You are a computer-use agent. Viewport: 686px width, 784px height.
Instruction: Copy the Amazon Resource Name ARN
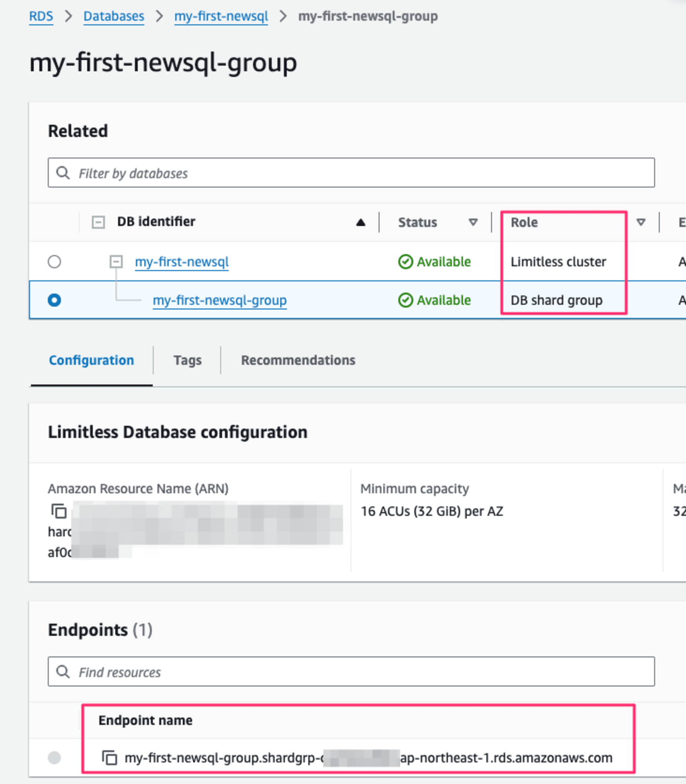pos(59,511)
